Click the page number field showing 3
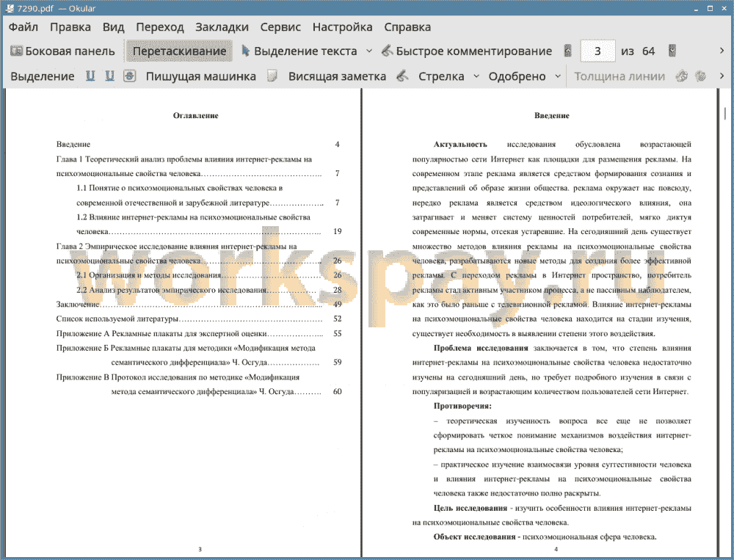This screenshot has width=734, height=560. click(597, 51)
